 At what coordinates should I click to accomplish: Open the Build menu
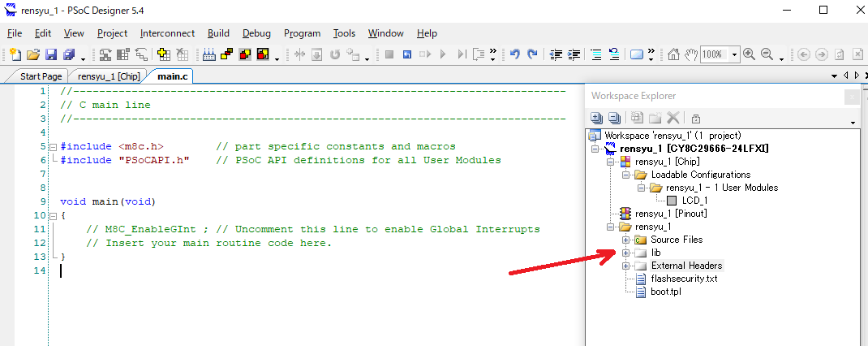pyautogui.click(x=219, y=33)
